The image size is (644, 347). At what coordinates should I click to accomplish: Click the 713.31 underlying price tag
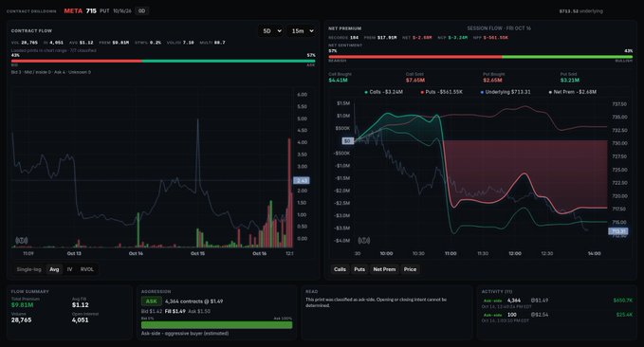click(x=617, y=231)
